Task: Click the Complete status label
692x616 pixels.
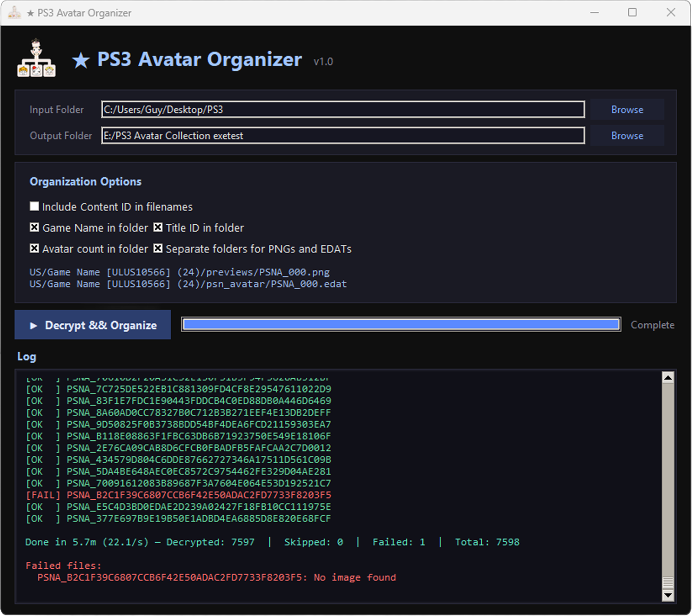Action: click(x=652, y=325)
